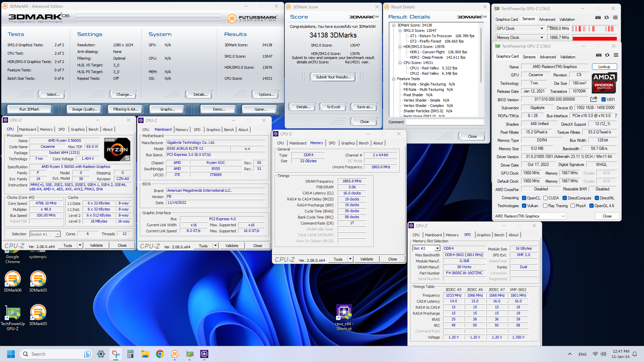Open the hamburger menu in the GPU-Z Sensors window
Viewport: 644px width, 362px height.
point(615,17)
